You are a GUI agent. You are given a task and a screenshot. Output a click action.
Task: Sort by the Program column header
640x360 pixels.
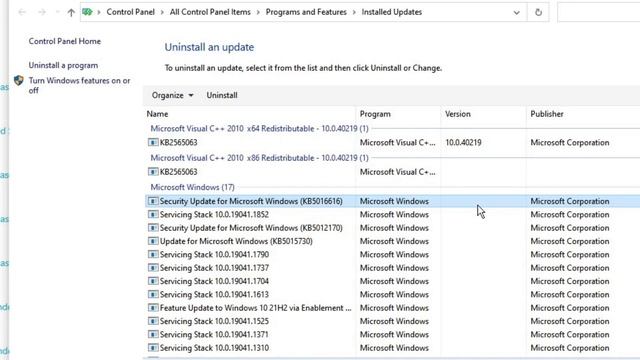point(375,114)
